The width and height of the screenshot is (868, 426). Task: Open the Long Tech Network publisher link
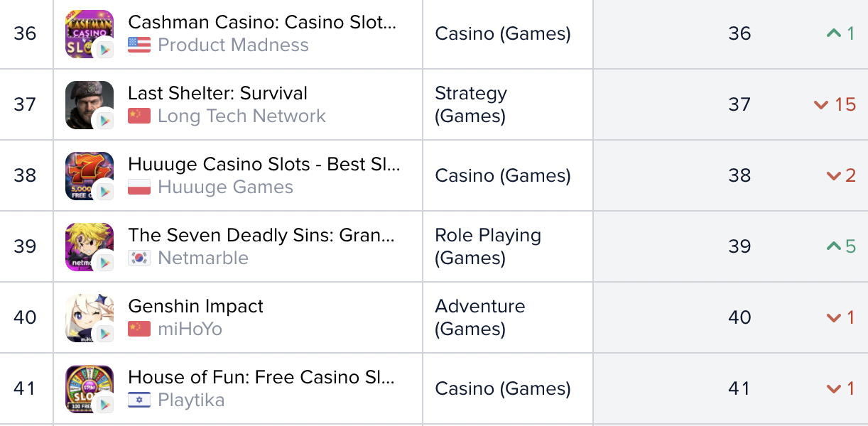[242, 116]
